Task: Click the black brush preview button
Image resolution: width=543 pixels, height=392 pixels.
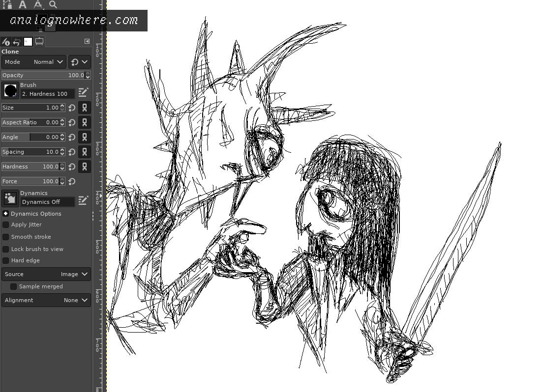Action: click(10, 90)
